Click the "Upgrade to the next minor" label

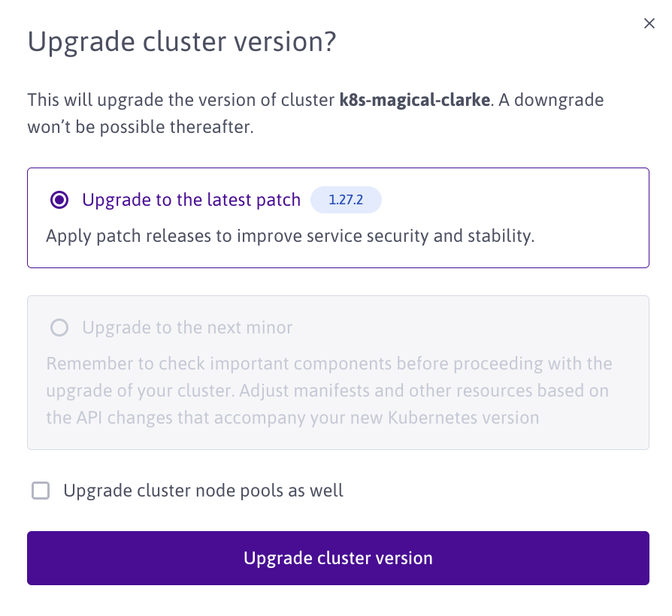(x=187, y=328)
